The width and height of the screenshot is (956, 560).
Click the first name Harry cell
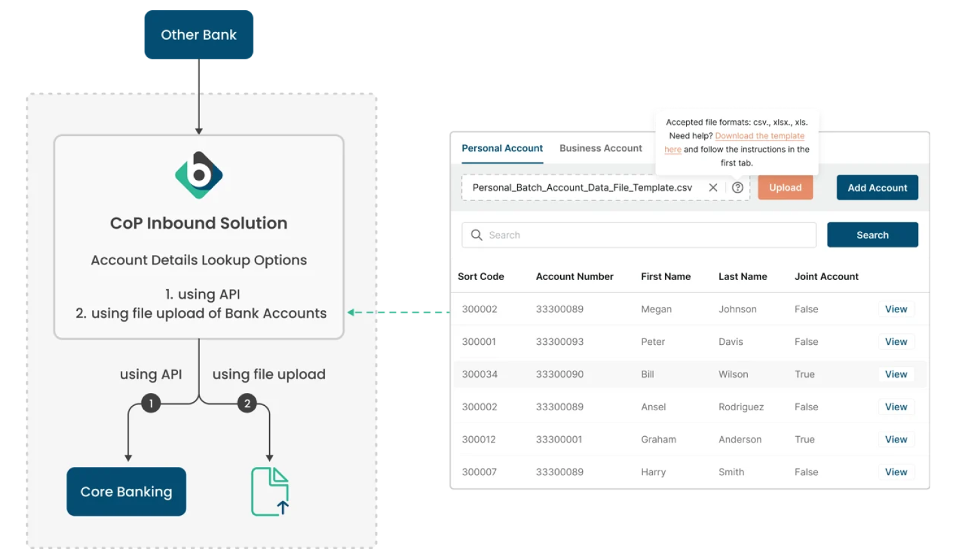tap(653, 473)
